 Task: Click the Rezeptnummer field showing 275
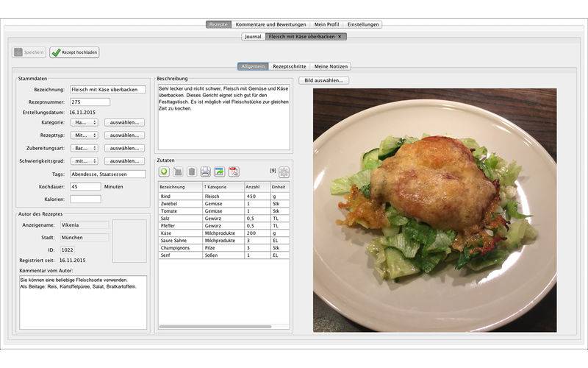pyautogui.click(x=90, y=102)
